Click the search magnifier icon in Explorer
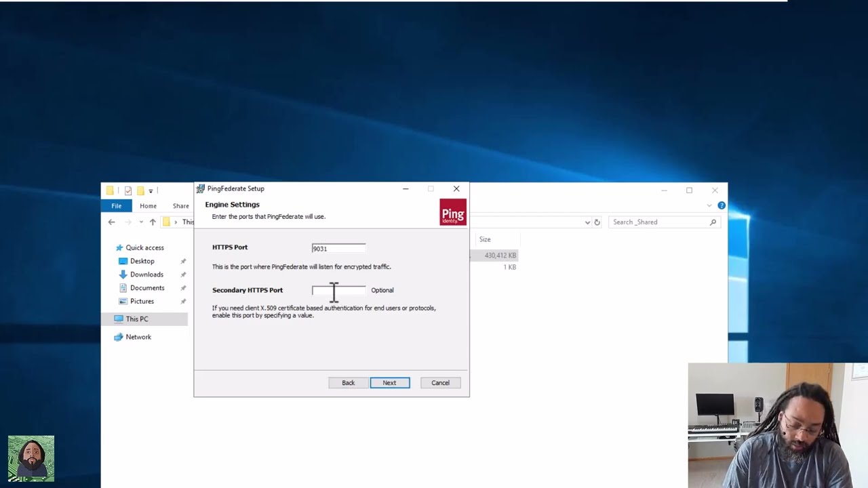Viewport: 868px width, 488px height. [713, 222]
